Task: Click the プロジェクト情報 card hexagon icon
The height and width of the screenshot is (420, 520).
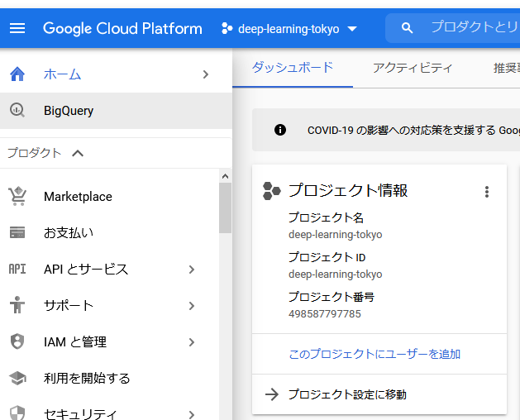Action: pos(272,191)
